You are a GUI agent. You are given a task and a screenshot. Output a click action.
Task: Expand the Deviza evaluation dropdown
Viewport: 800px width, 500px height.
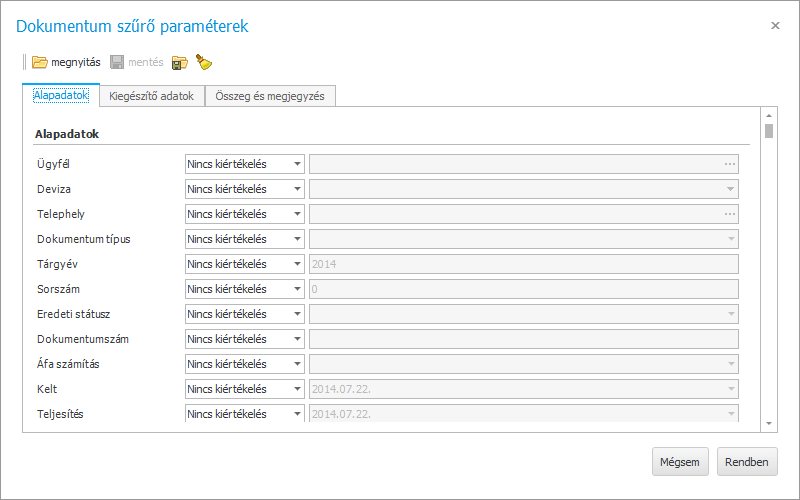(297, 189)
